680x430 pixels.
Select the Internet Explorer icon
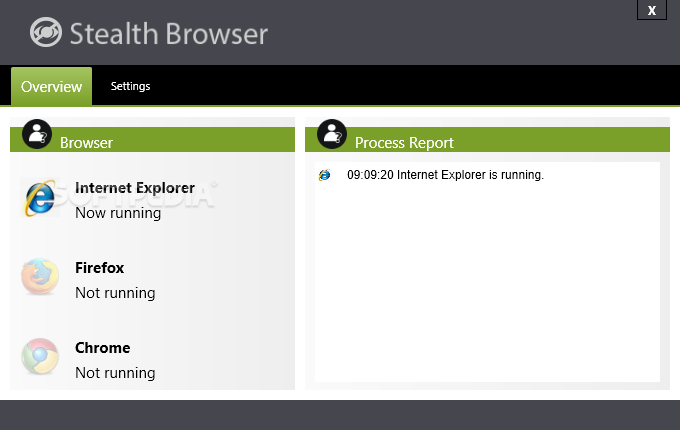coord(40,198)
